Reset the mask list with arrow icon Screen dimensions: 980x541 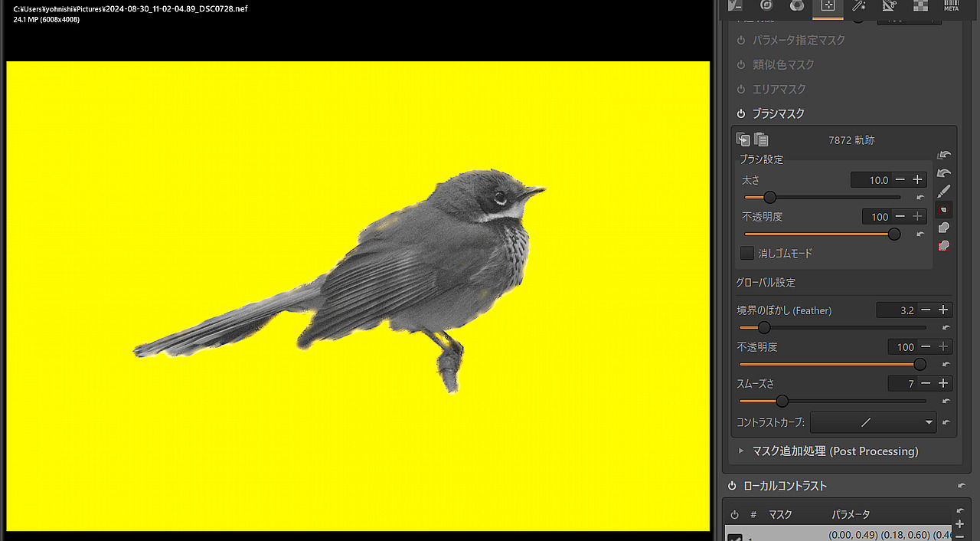[960, 510]
